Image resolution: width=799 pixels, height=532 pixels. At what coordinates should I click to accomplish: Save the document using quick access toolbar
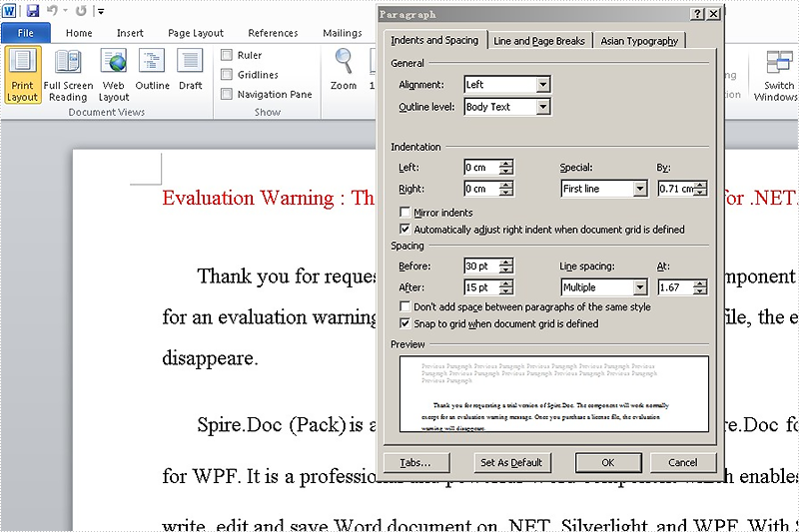(33, 11)
